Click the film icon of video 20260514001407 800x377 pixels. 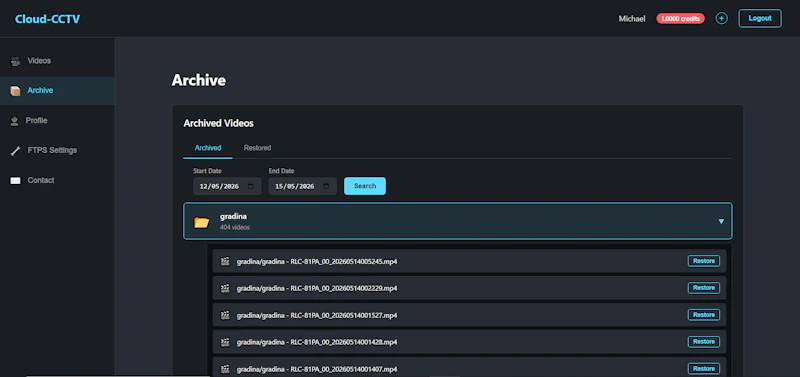224,368
